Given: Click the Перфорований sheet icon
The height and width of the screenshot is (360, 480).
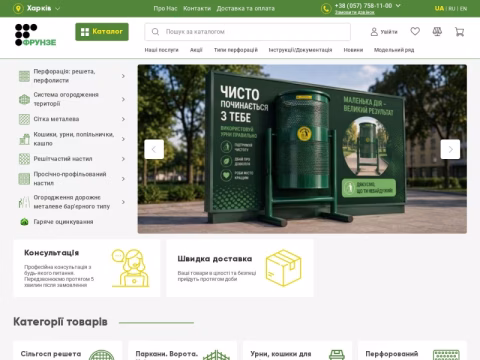Looking at the screenshot, I should point(446,355).
